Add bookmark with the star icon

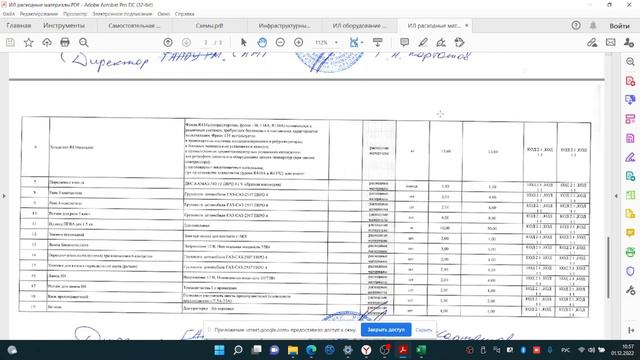point(29,42)
